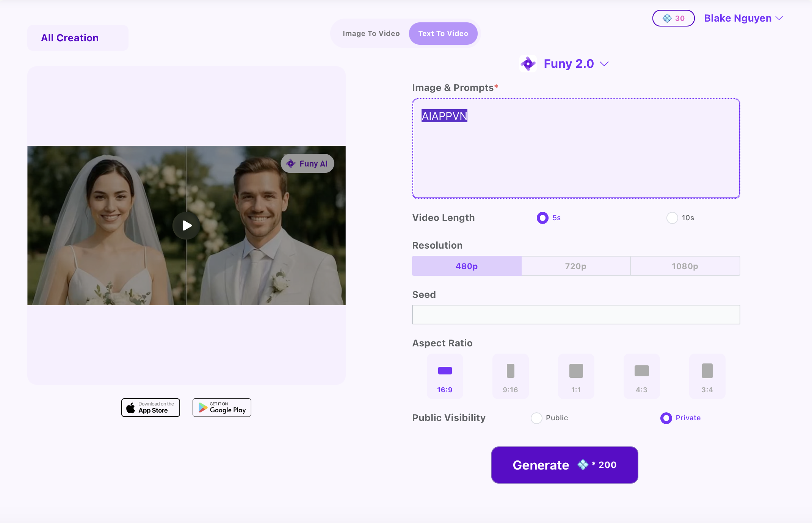Set video length to 10s
Image resolution: width=812 pixels, height=523 pixels.
(x=672, y=218)
